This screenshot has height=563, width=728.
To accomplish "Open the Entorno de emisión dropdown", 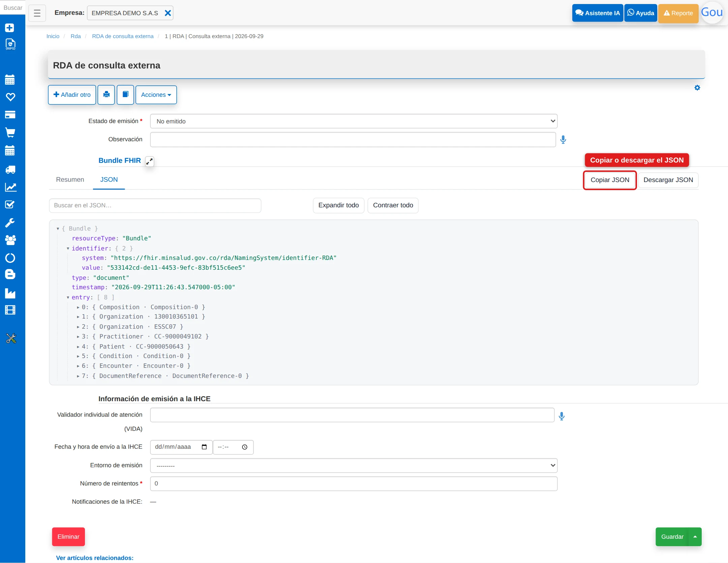I will [354, 466].
